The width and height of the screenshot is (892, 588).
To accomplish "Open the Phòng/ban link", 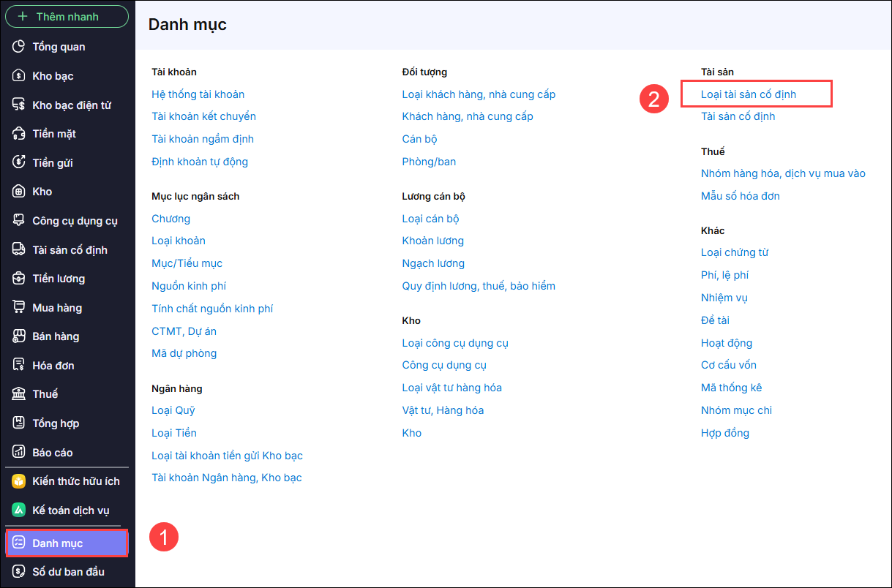I will coord(429,162).
